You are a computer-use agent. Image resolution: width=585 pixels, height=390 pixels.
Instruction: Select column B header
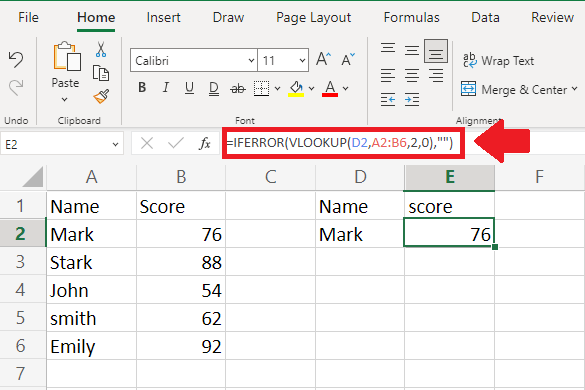click(x=181, y=177)
